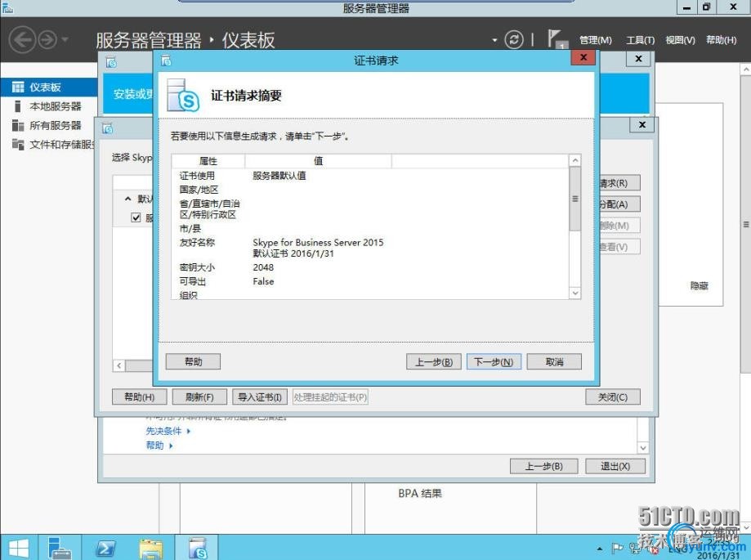Image resolution: width=751 pixels, height=560 pixels.
Task: Show hidden system tray icons
Action: click(600, 549)
